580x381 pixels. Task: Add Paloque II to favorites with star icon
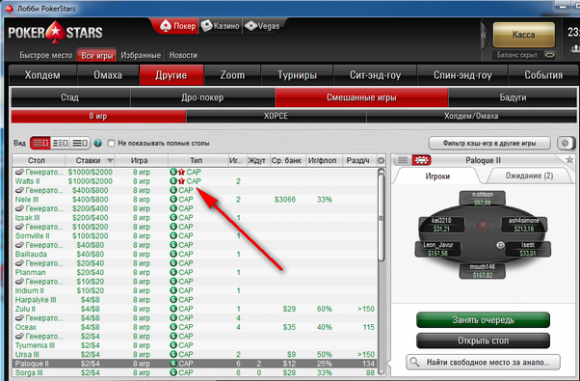(x=569, y=160)
